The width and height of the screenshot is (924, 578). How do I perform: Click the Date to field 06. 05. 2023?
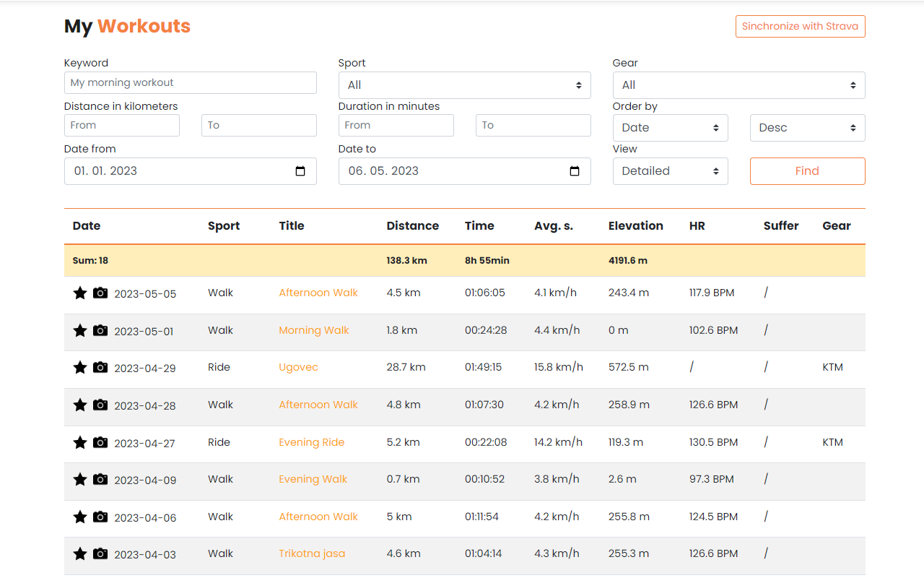point(464,171)
